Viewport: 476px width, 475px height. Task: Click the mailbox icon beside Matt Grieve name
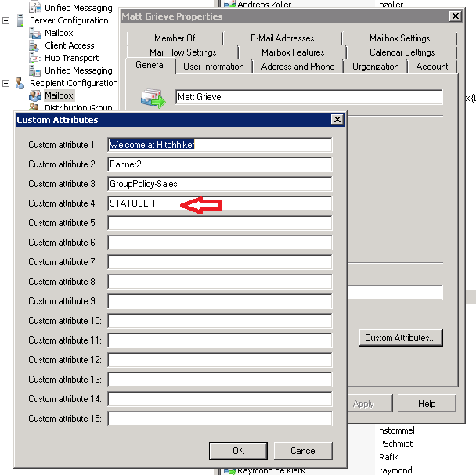[151, 98]
